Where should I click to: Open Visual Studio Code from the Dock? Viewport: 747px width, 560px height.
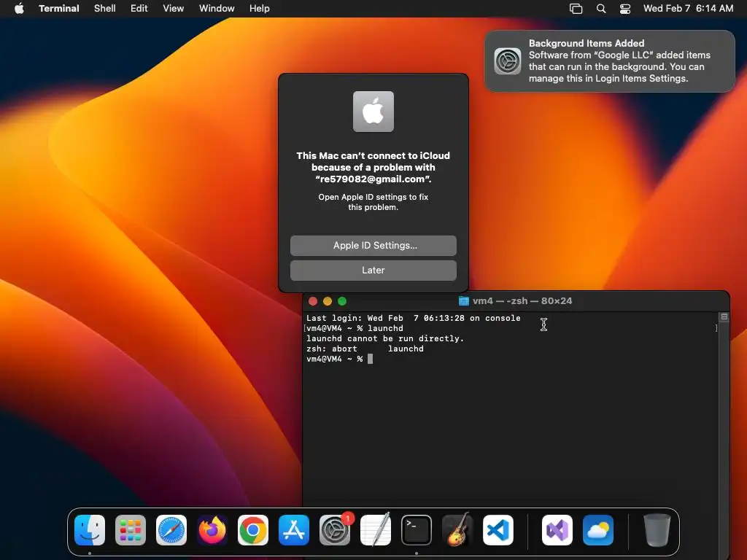tap(498, 530)
